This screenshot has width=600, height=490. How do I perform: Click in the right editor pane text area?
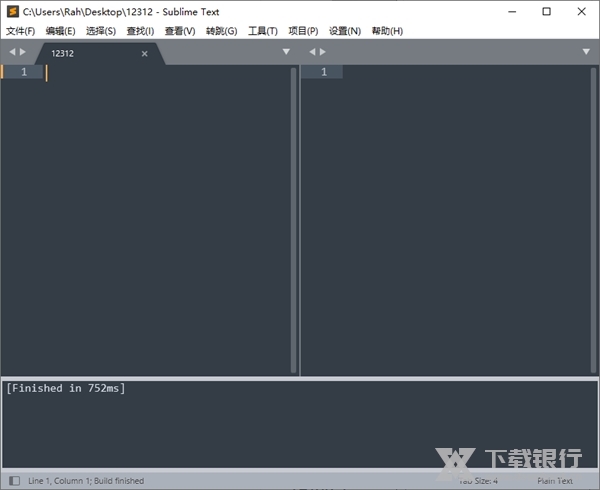tap(466, 220)
